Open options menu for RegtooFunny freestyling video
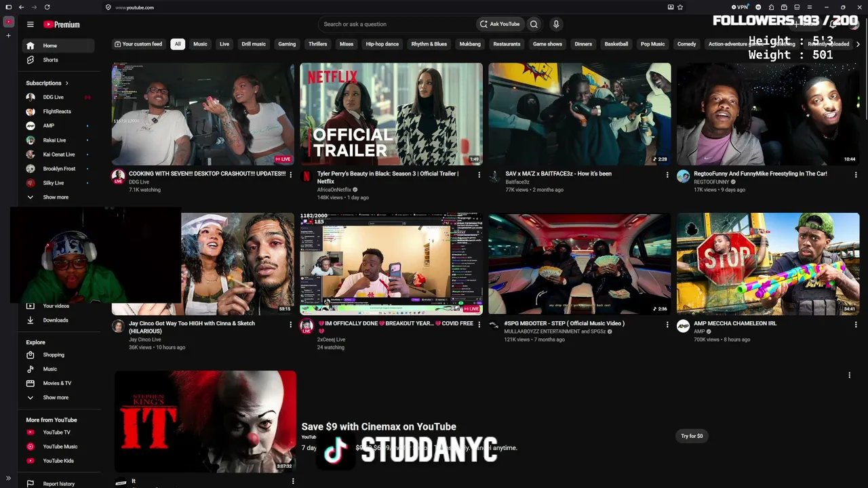Image resolution: width=868 pixels, height=488 pixels. (x=856, y=175)
